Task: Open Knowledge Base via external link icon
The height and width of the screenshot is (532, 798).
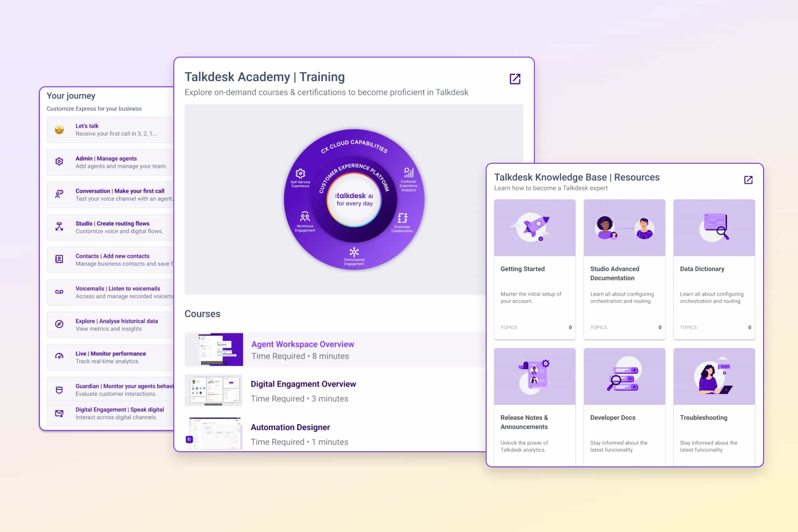Action: [748, 180]
